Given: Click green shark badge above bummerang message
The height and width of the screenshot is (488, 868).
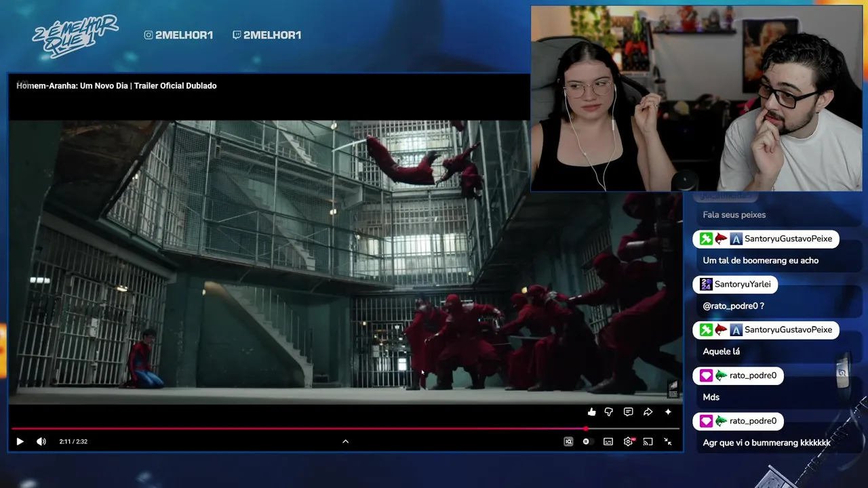Looking at the screenshot, I should pos(721,421).
